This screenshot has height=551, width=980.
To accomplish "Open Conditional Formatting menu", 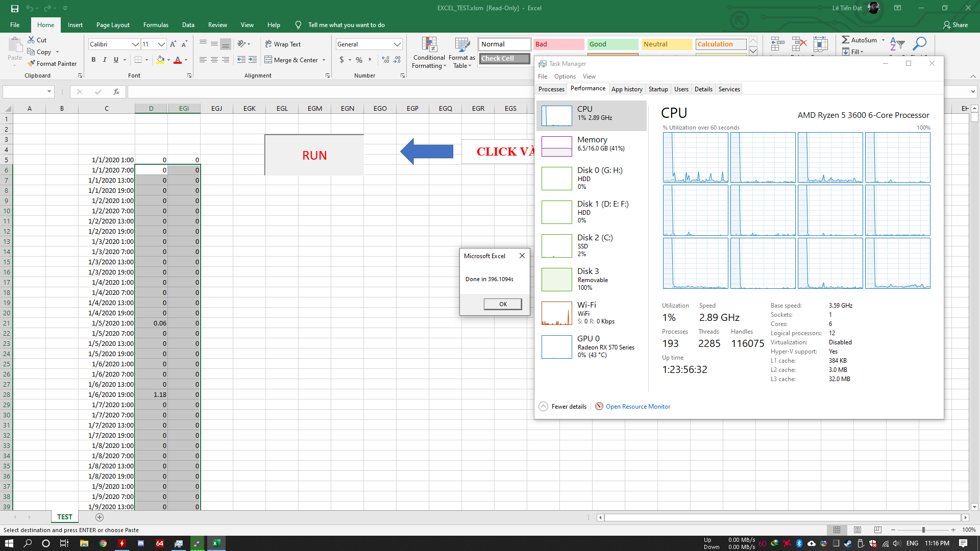I will click(429, 53).
